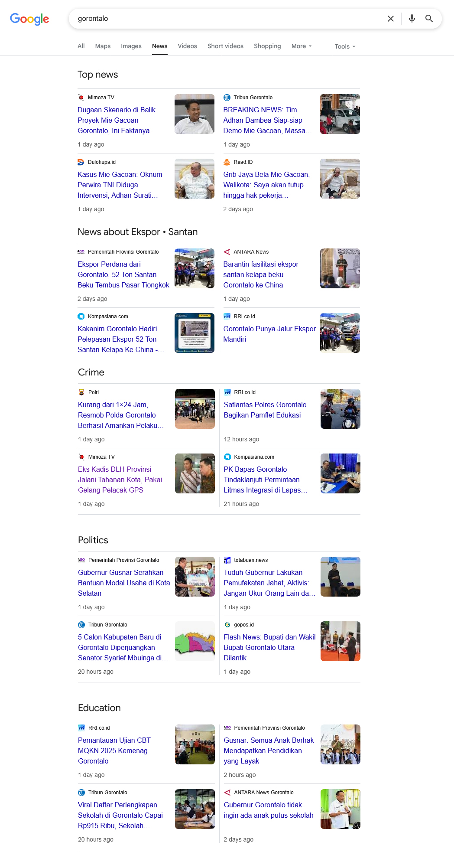This screenshot has height=868, width=454.
Task: Switch to the All tab
Action: [x=81, y=46]
